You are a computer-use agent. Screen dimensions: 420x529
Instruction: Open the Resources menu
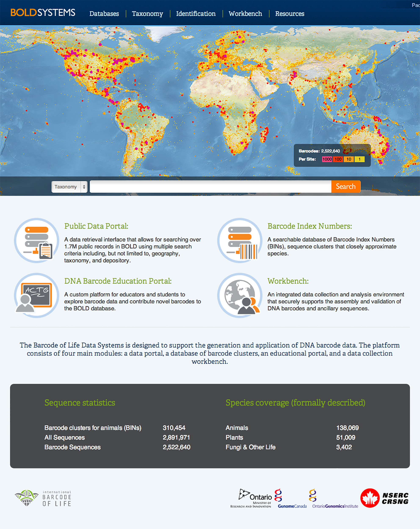coord(290,14)
